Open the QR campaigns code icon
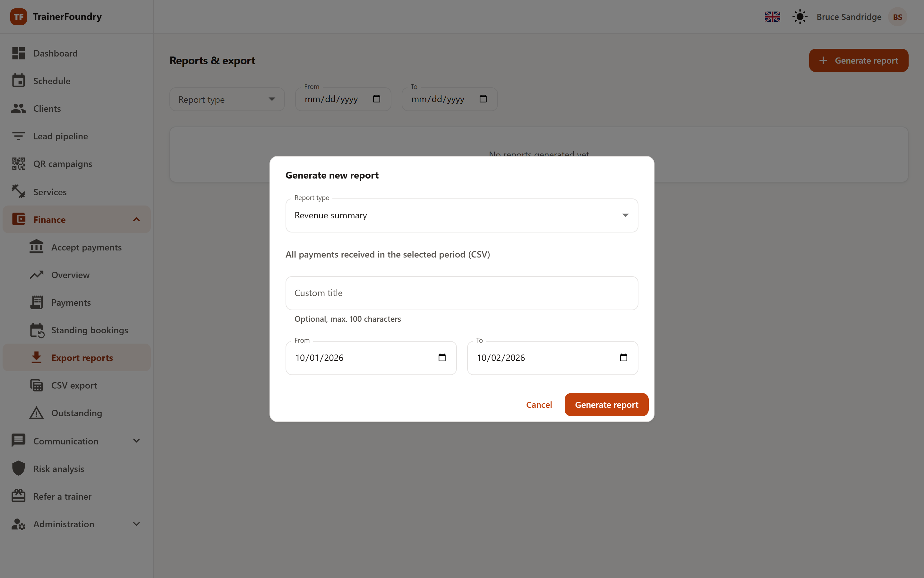 [x=18, y=164]
